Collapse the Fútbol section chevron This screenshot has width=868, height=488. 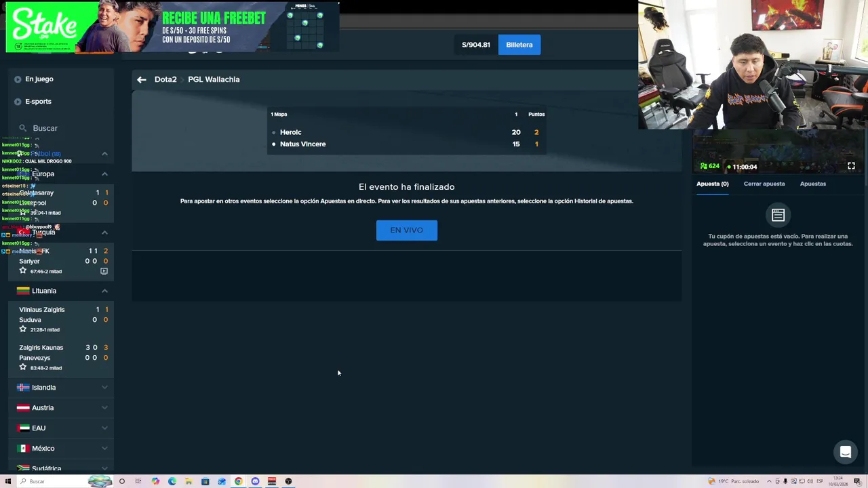pos(104,154)
